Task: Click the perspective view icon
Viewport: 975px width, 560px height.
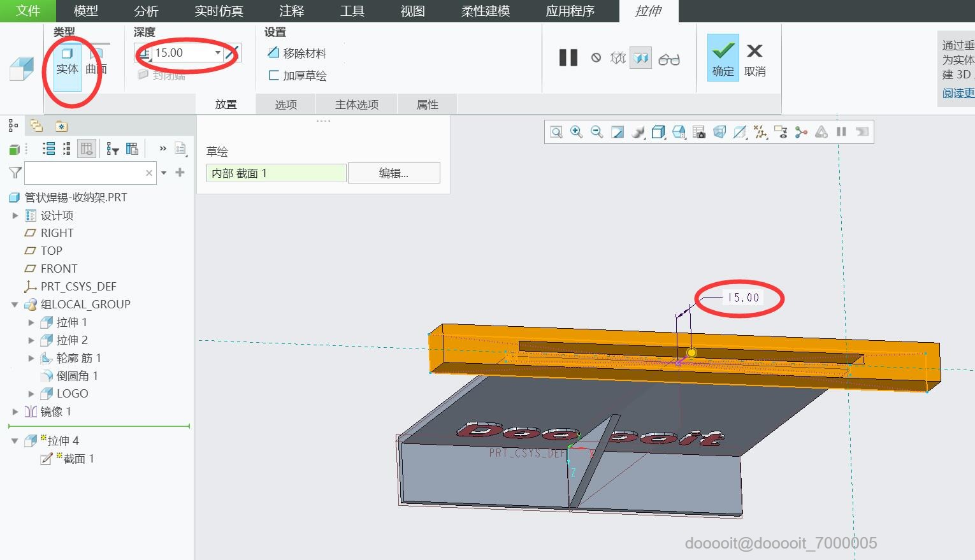Action: 719,132
